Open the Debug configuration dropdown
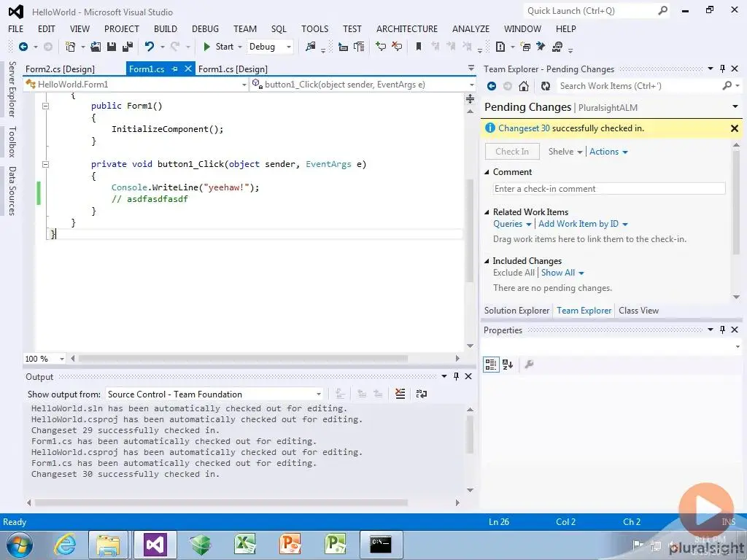 pos(289,47)
